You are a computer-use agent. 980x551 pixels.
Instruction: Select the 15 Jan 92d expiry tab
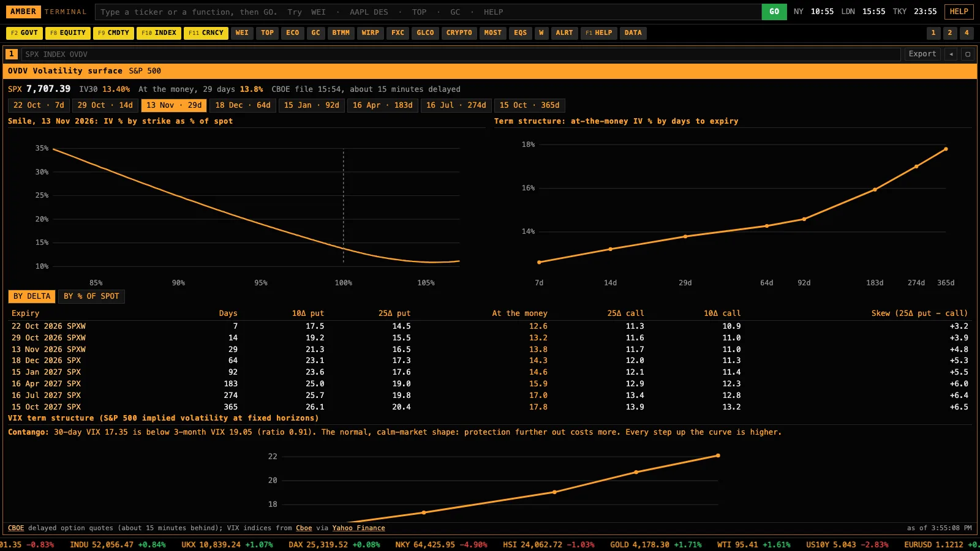tap(312, 105)
